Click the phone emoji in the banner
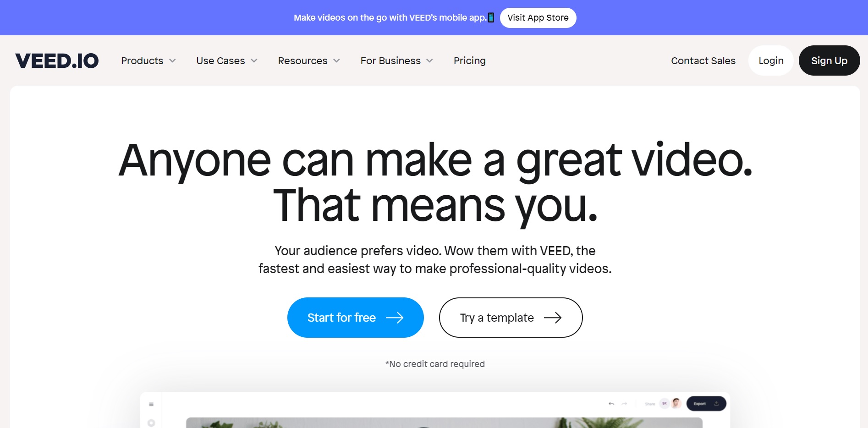868x428 pixels. [491, 18]
